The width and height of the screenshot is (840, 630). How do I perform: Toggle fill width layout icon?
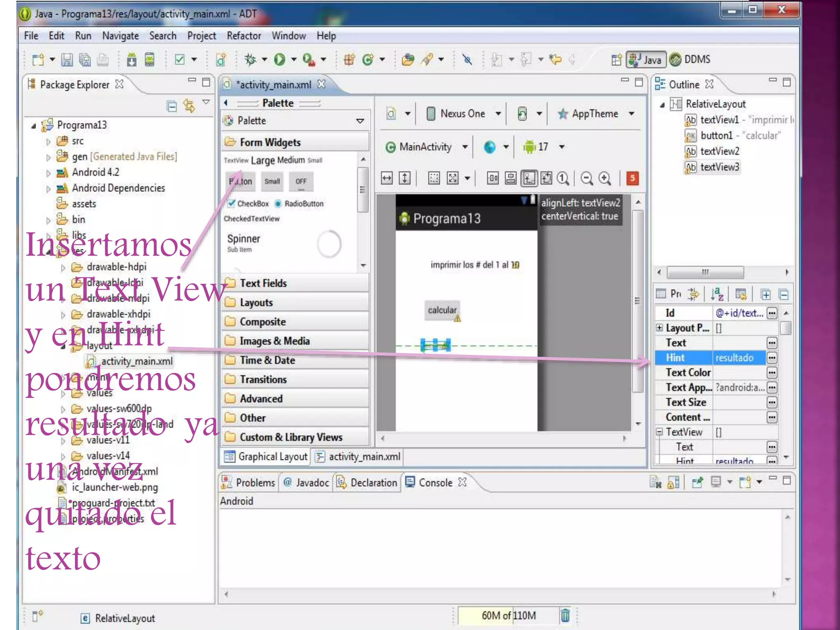click(387, 178)
